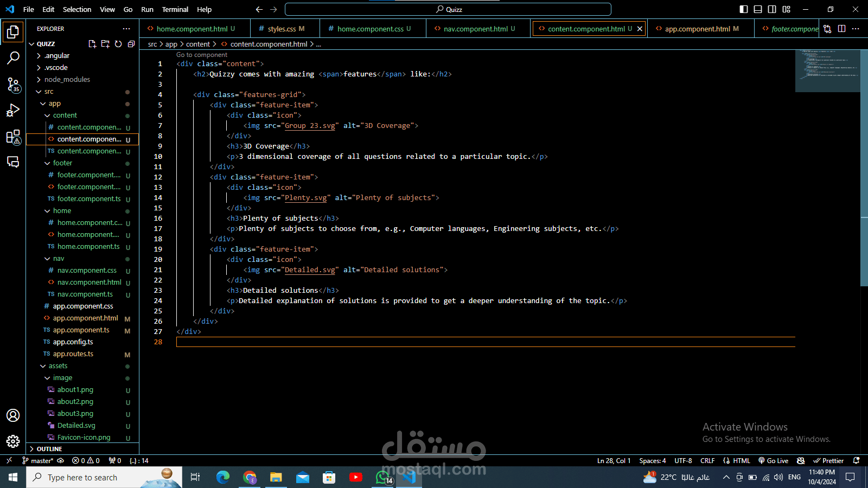Click the Quizz command center search box
Screen dimensions: 868x488
(448, 9)
